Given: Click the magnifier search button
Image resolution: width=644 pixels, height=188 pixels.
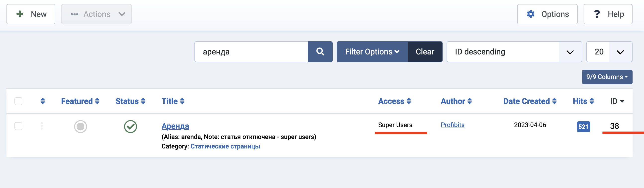Looking at the screenshot, I should pyautogui.click(x=320, y=52).
